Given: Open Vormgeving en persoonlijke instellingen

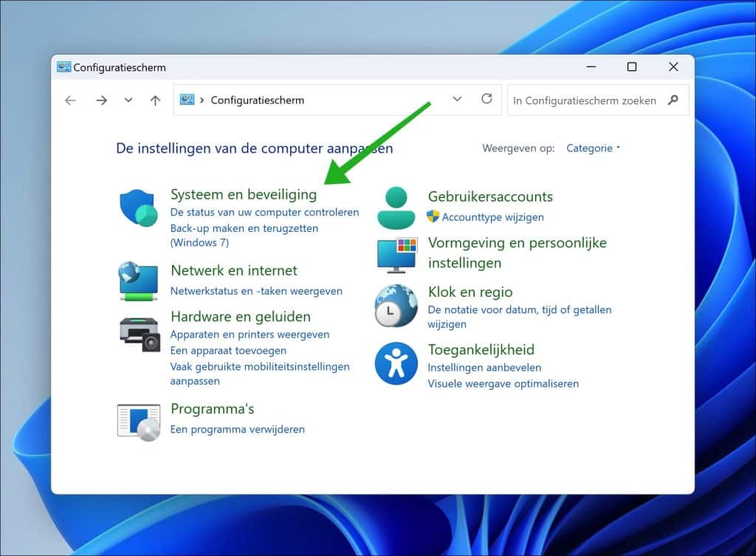Looking at the screenshot, I should (518, 253).
